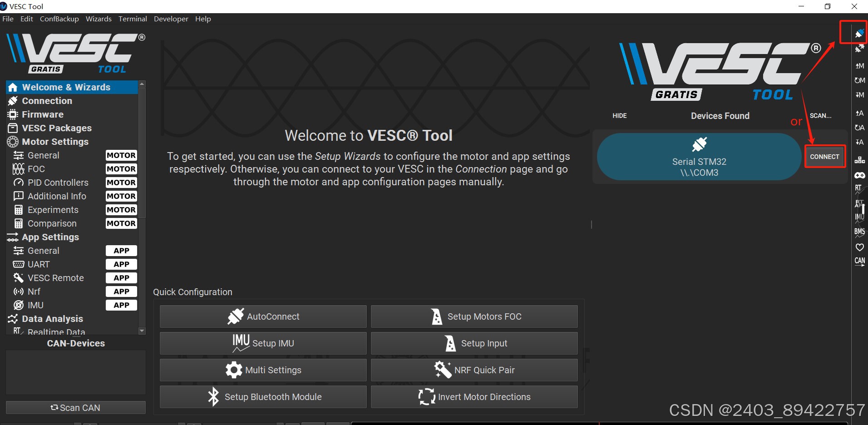This screenshot has width=868, height=425.
Task: Click HIDE above the devices list
Action: click(619, 115)
